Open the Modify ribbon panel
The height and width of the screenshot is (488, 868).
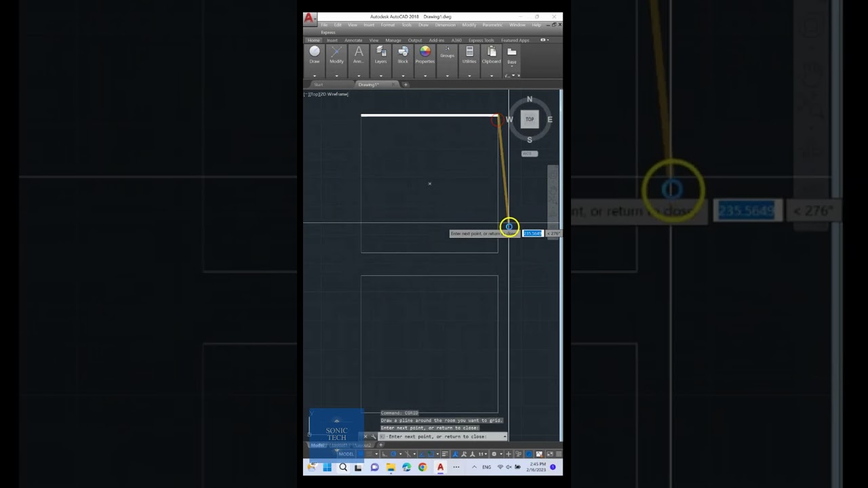point(336,55)
